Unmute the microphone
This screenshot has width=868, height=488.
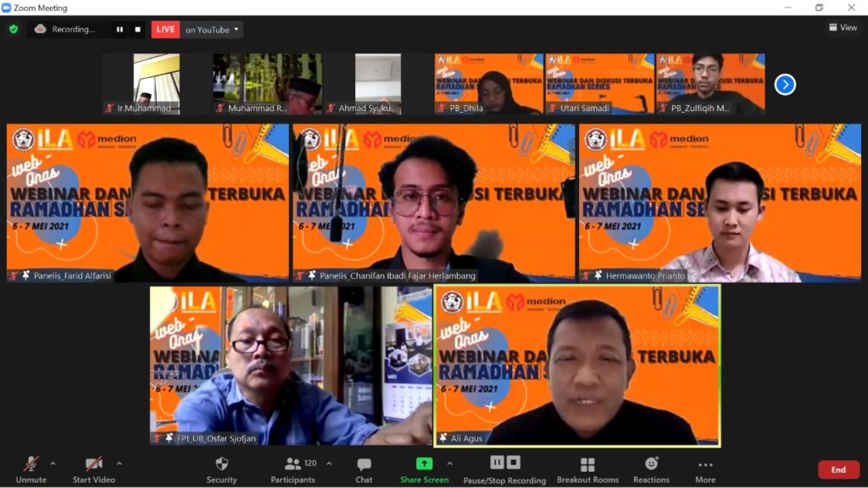31,469
